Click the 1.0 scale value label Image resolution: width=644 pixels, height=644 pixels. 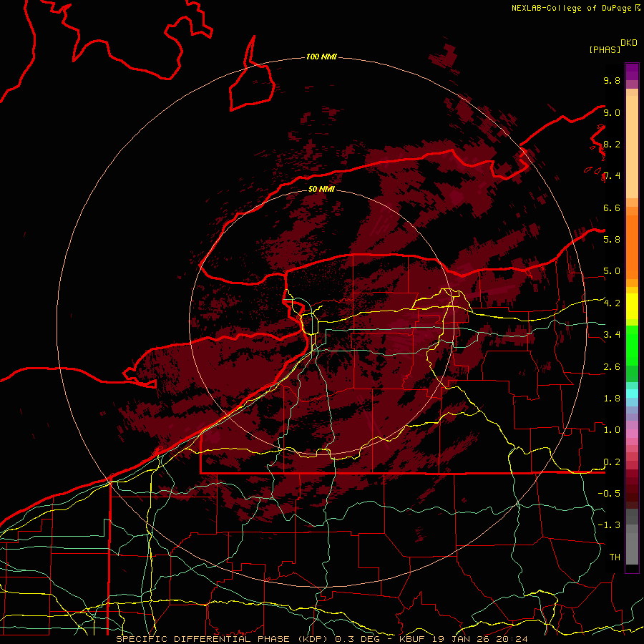point(612,430)
